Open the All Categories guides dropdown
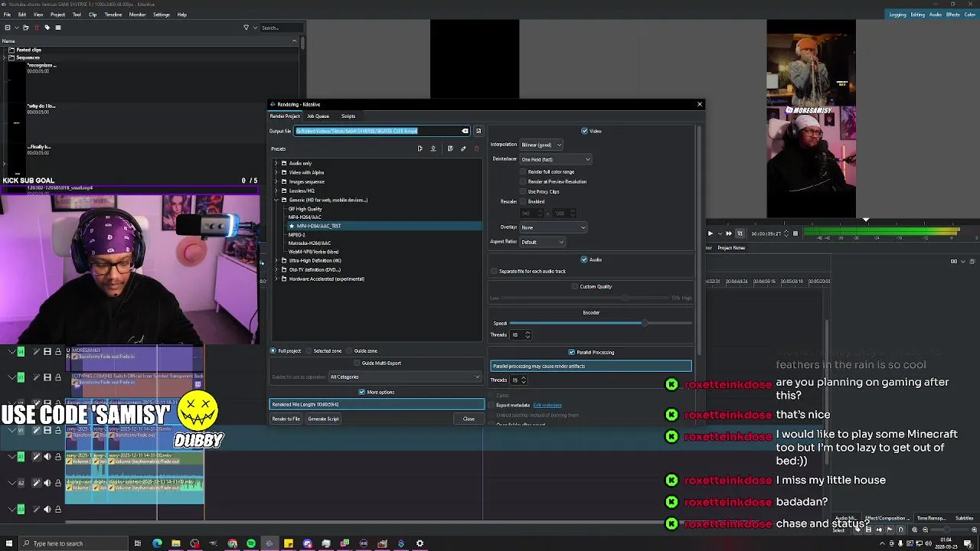This screenshot has width=980, height=551. coord(405,377)
